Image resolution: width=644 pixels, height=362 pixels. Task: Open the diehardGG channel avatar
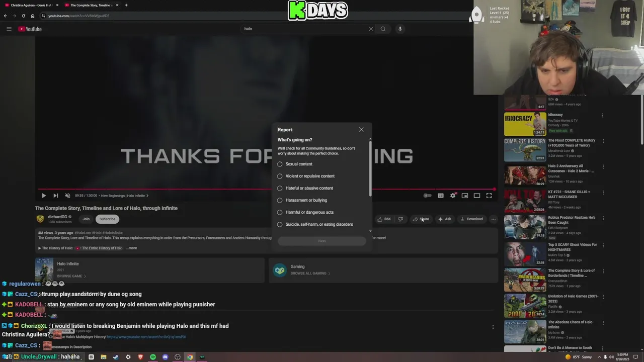[40, 219]
